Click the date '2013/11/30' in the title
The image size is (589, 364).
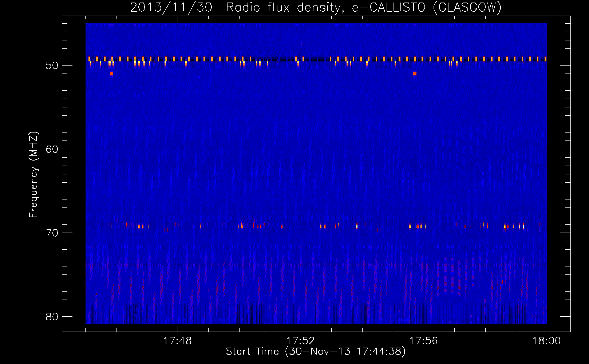click(171, 7)
